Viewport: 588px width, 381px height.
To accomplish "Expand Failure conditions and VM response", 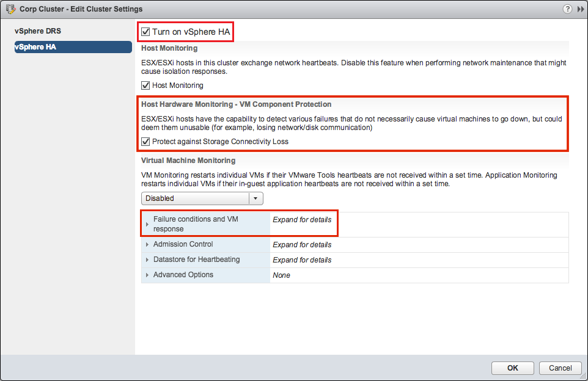I will [x=147, y=225].
